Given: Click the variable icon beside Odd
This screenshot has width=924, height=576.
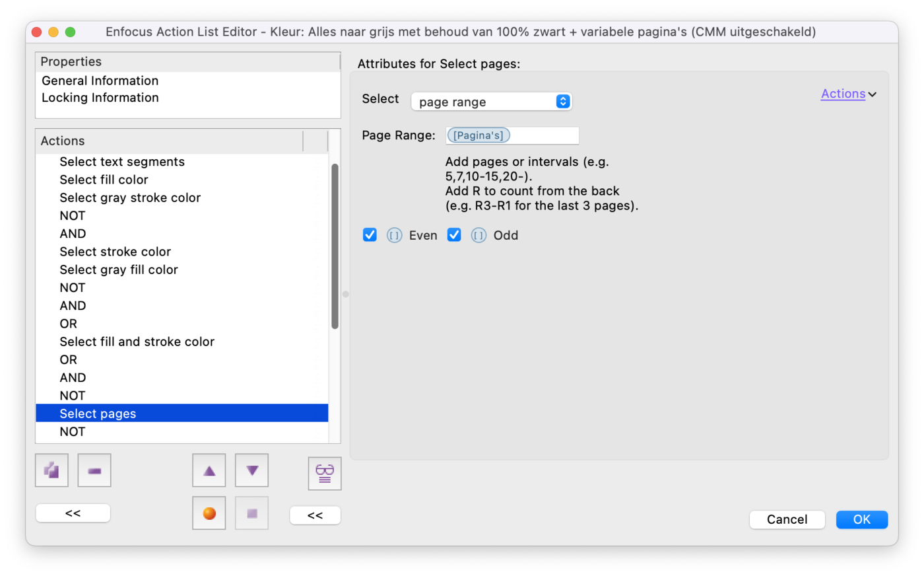Looking at the screenshot, I should pos(478,235).
